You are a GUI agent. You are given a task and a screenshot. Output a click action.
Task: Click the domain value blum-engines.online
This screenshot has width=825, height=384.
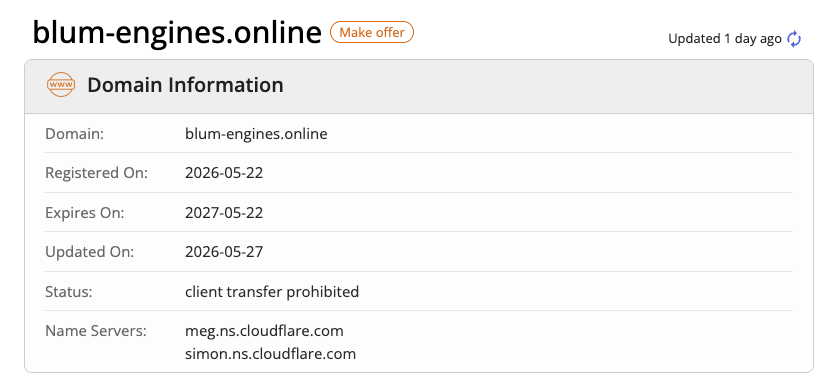256,134
